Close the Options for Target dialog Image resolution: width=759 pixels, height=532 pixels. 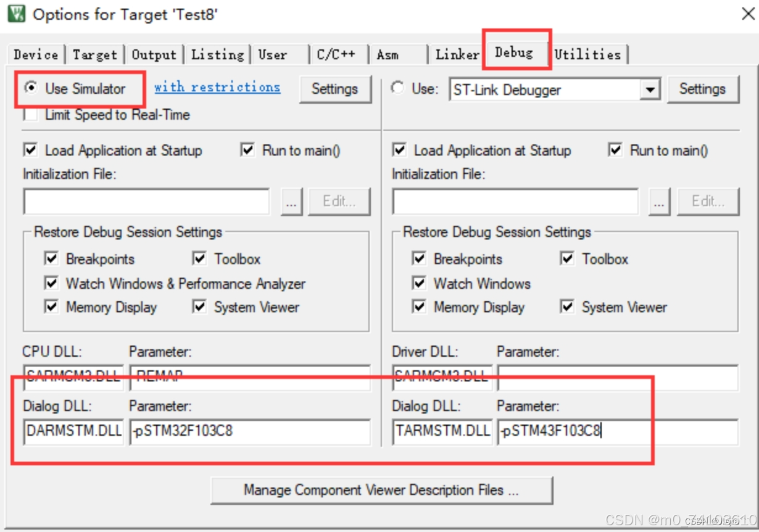747,14
